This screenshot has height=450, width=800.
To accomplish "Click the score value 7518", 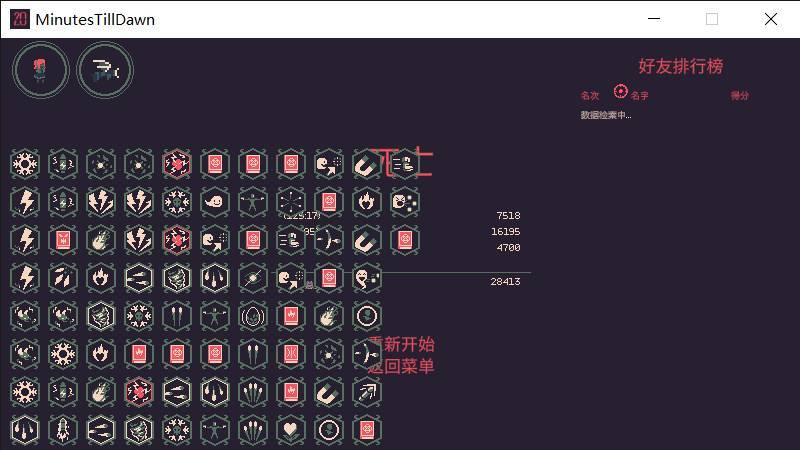I will point(508,215).
